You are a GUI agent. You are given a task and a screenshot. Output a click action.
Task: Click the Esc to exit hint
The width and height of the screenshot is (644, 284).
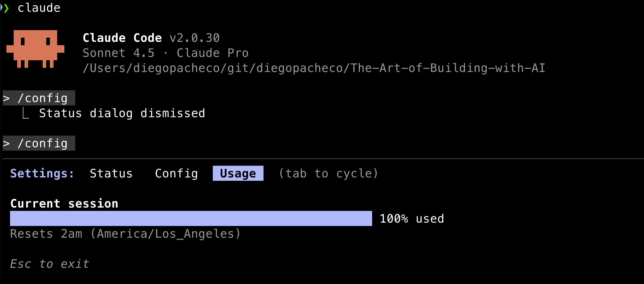(x=49, y=264)
